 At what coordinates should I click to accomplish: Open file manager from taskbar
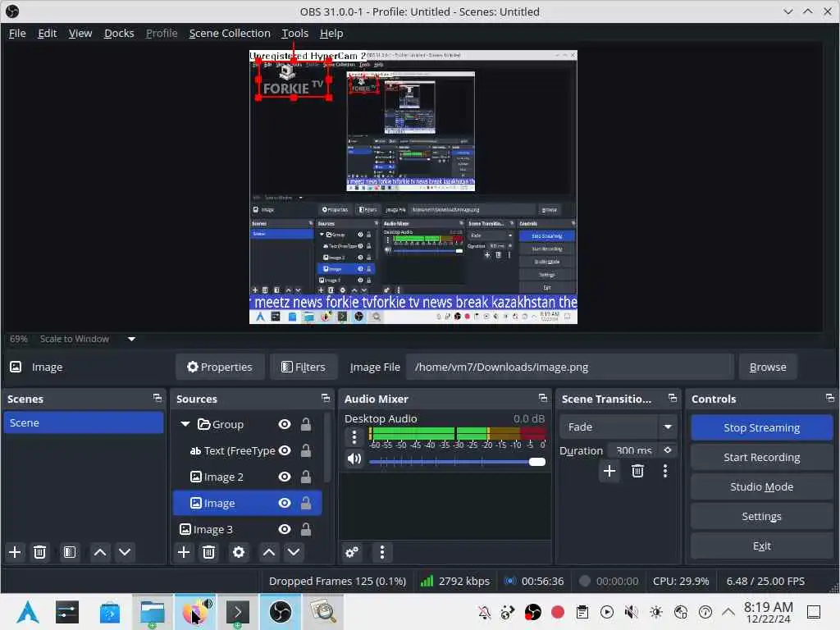tap(152, 612)
